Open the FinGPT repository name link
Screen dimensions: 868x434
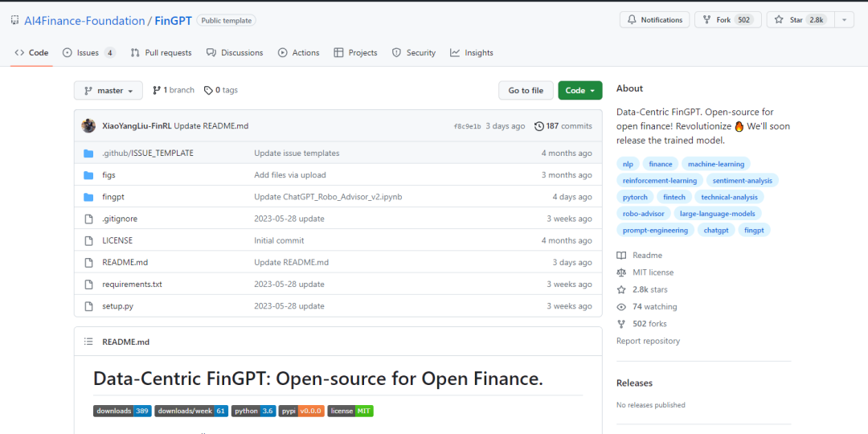tap(174, 21)
